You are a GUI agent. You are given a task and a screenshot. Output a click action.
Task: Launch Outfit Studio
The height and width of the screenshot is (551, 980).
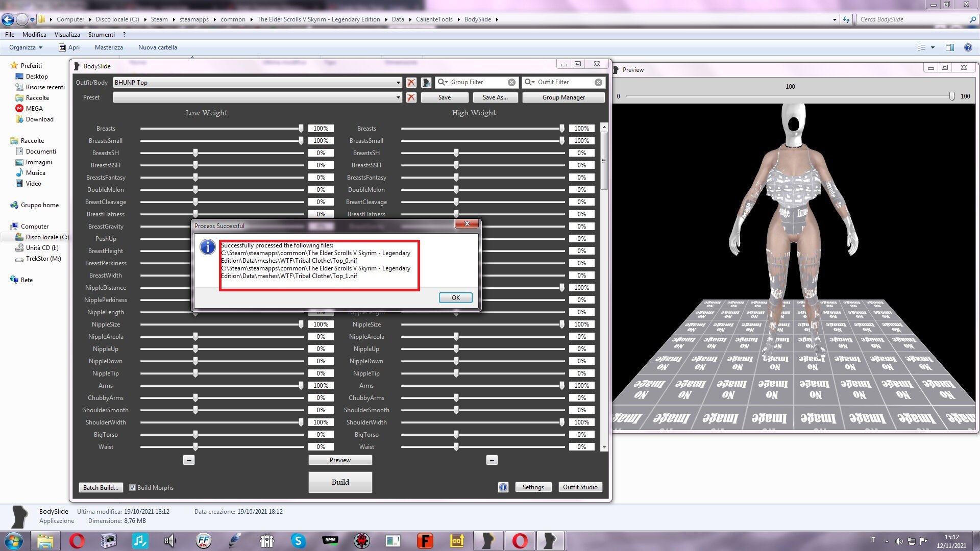pyautogui.click(x=580, y=487)
